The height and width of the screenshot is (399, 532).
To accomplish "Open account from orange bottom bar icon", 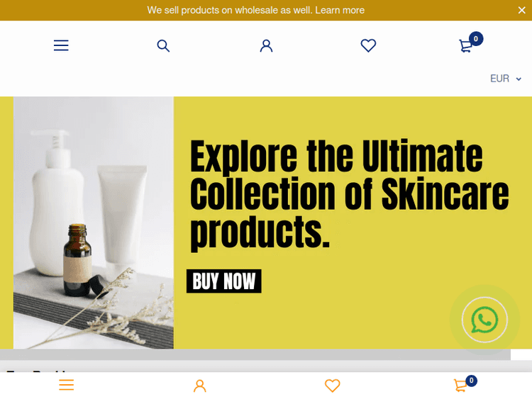I will point(200,386).
